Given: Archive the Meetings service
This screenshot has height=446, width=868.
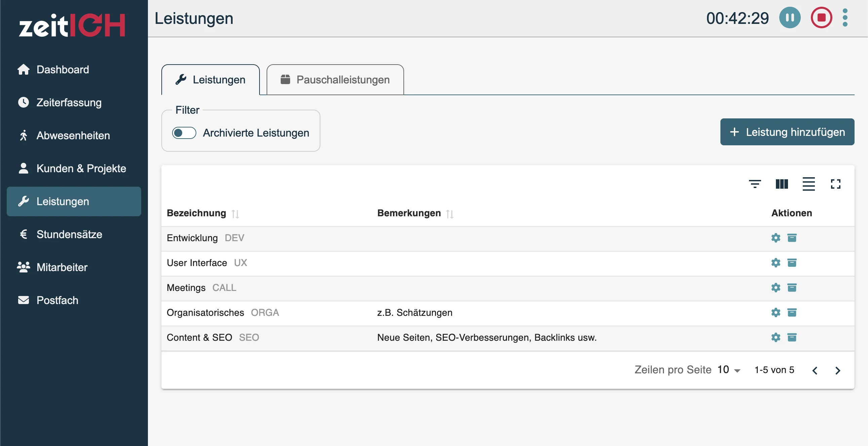Looking at the screenshot, I should point(792,288).
